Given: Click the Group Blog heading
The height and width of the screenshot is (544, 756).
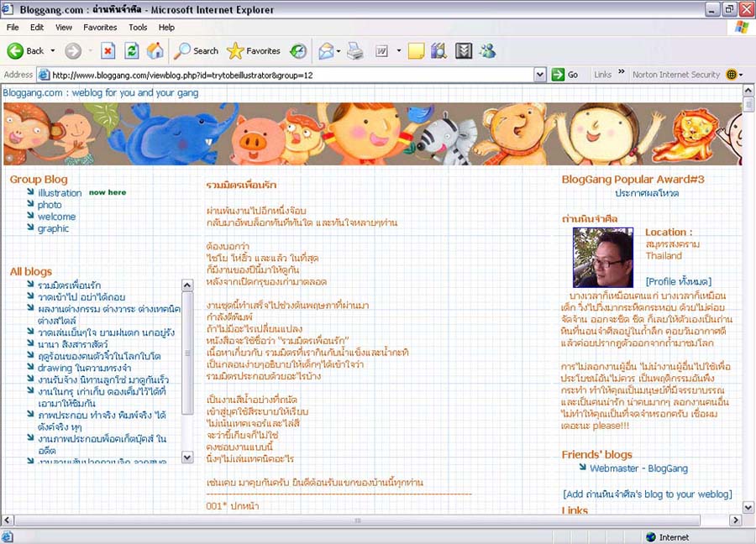Looking at the screenshot, I should coord(39,180).
